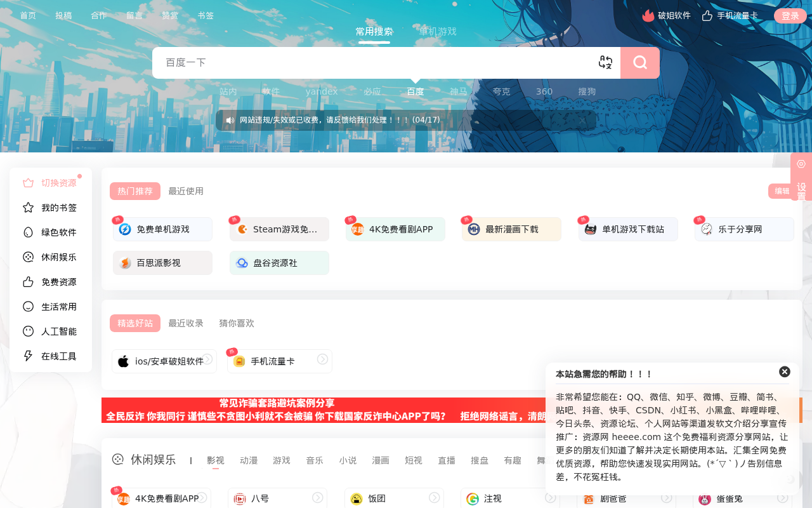Viewport: 812px width, 508px height.
Task: Select 360 search engine
Action: click(544, 91)
